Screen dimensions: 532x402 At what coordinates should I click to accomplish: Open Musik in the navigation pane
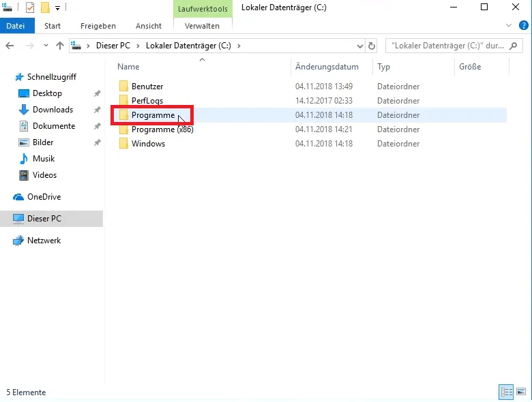[x=44, y=159]
